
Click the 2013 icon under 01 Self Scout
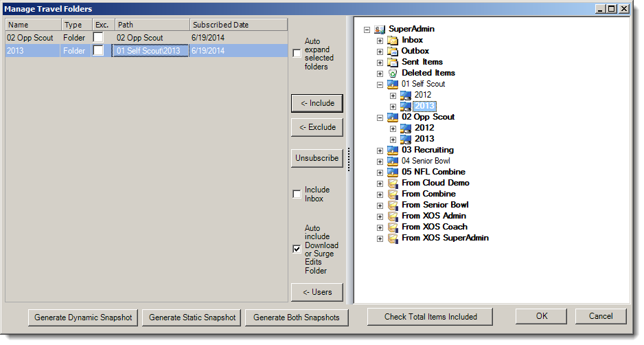point(406,106)
